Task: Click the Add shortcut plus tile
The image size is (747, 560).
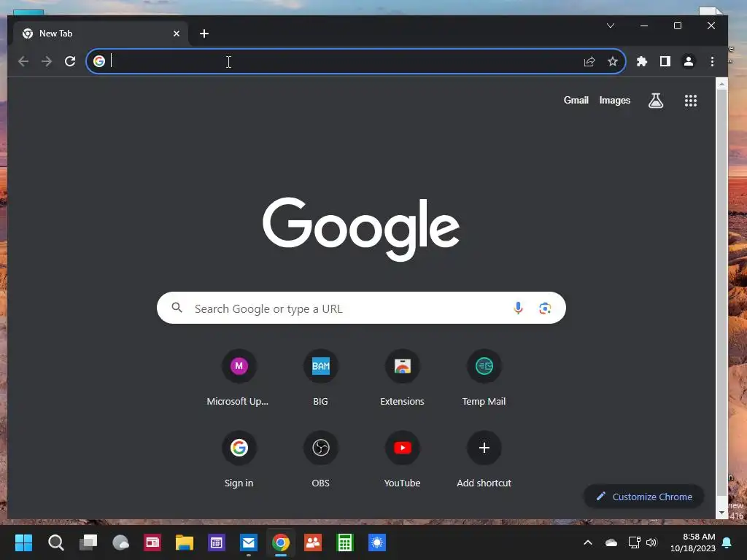Action: tap(484, 460)
